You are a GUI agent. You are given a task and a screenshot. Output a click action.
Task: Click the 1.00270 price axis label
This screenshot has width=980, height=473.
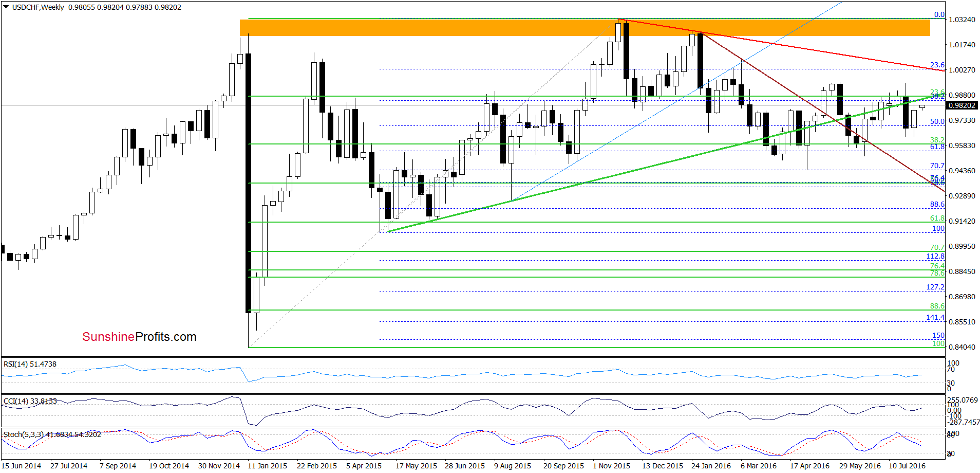(x=962, y=70)
